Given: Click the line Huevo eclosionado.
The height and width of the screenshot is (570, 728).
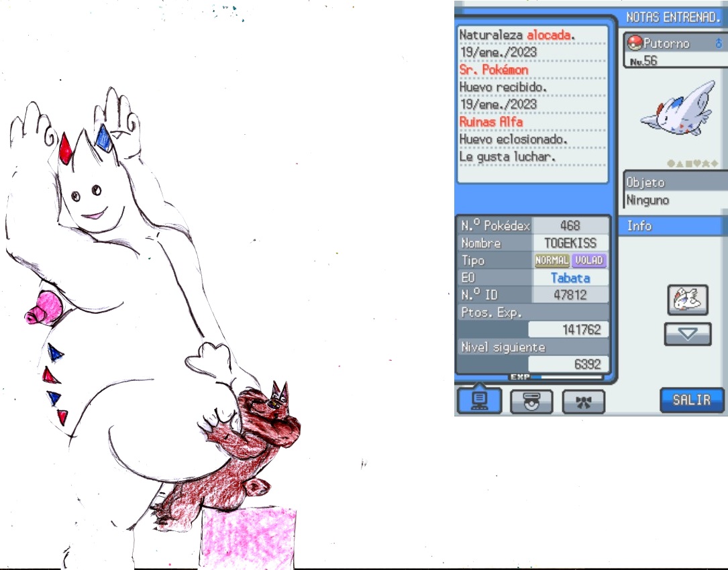Looking at the screenshot, I should [x=513, y=139].
